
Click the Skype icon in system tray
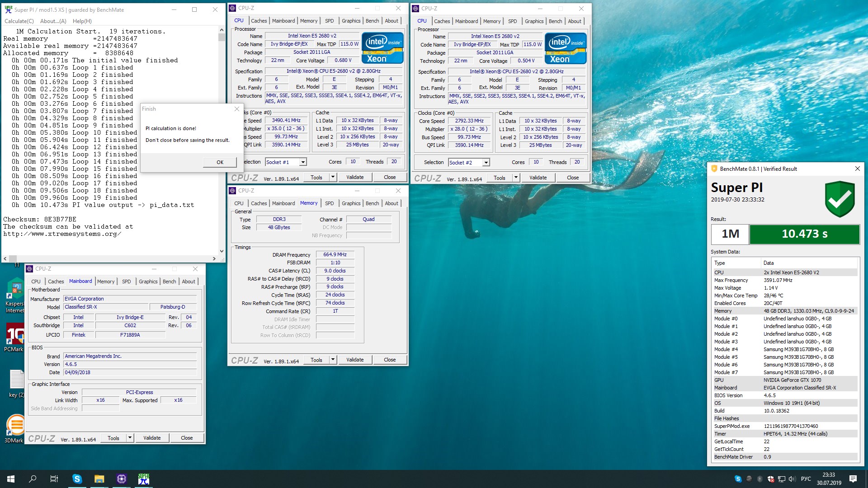738,479
